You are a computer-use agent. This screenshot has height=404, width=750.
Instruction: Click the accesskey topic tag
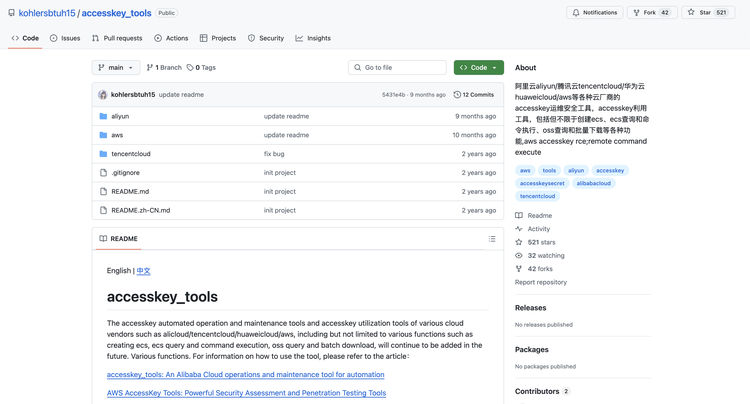click(610, 170)
